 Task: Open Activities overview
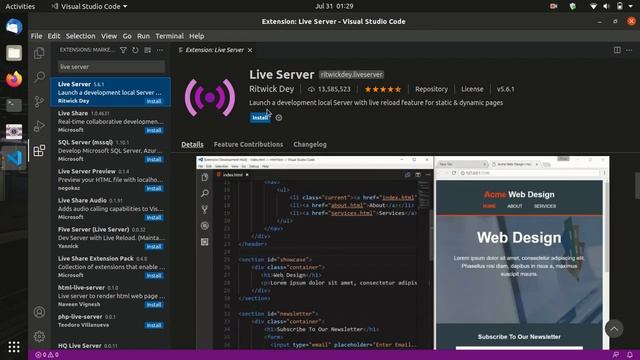click(x=20, y=7)
